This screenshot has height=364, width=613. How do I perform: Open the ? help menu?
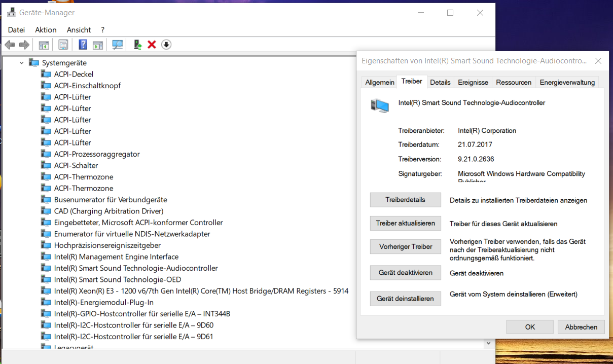tap(102, 30)
